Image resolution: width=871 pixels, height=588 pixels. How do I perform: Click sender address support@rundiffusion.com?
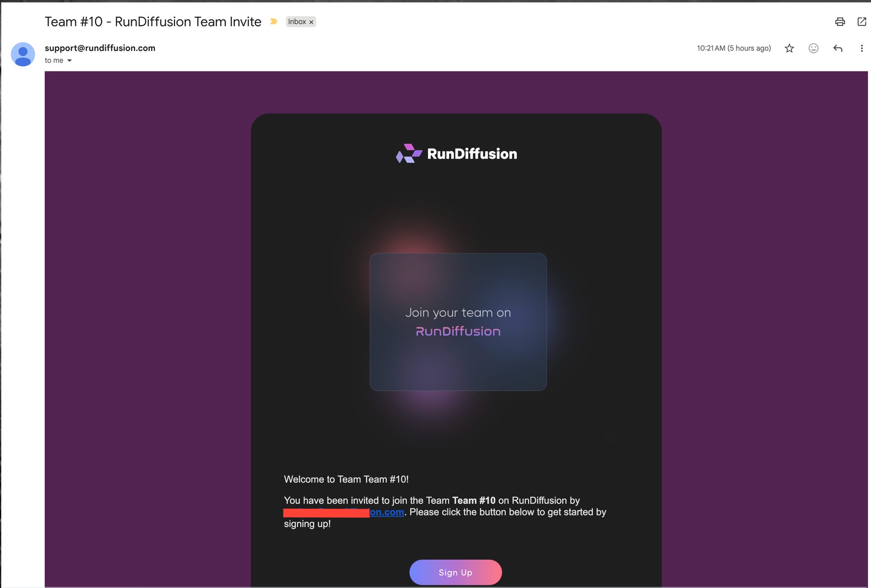pyautogui.click(x=100, y=48)
